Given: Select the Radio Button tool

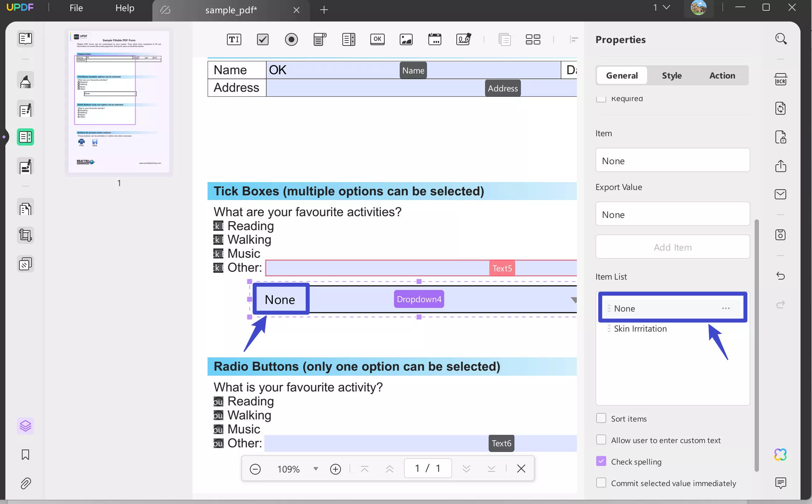Looking at the screenshot, I should pyautogui.click(x=291, y=39).
